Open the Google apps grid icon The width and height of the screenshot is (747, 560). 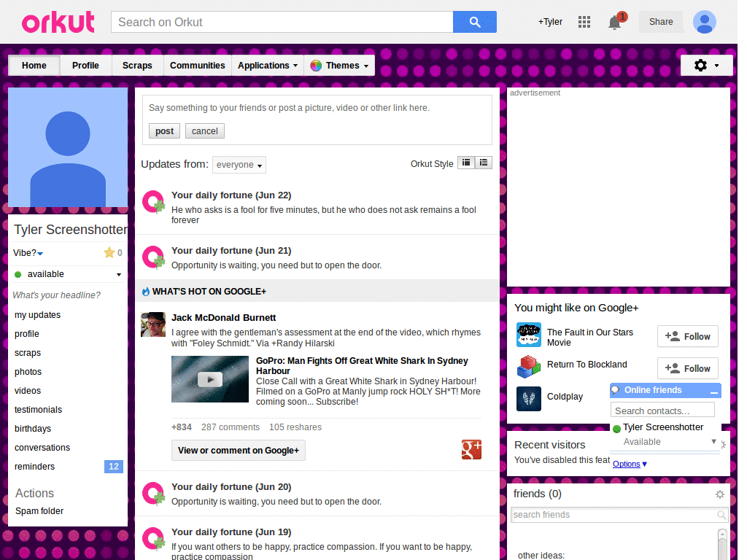[x=584, y=22]
